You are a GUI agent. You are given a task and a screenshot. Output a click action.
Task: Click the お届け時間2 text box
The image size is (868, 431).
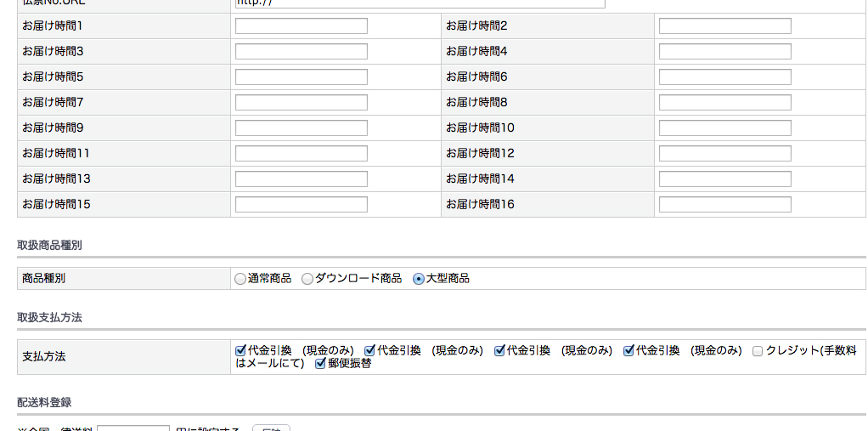pos(724,26)
